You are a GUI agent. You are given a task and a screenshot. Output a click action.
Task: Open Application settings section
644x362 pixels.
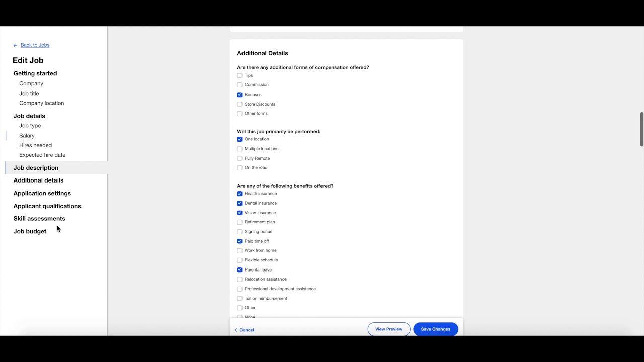[42, 193]
